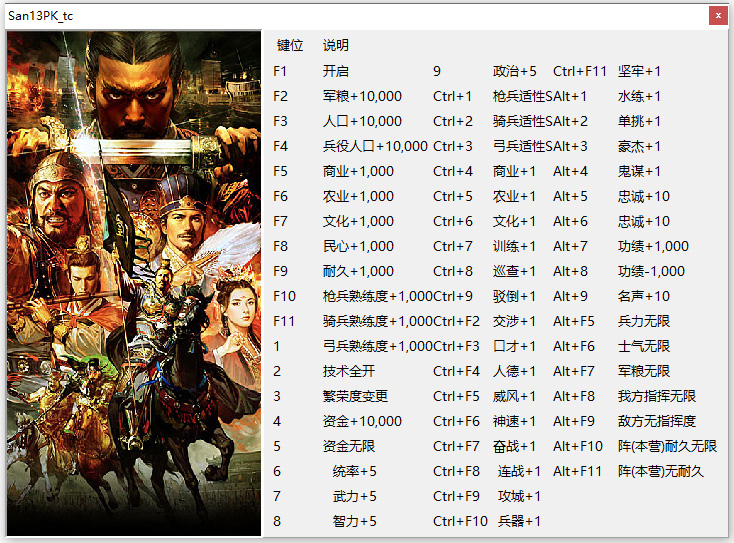
Task: Click the 攻城+1 entry
Action: [x=519, y=497]
